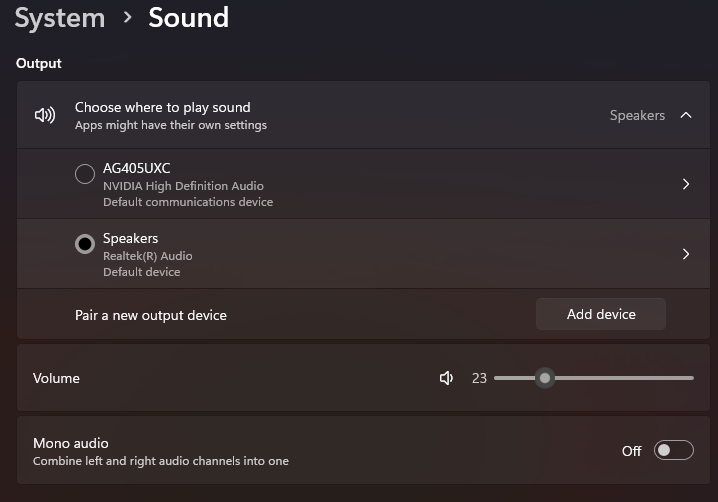Click the Mono audio label text
Screen dimensions: 718x502
(71, 443)
